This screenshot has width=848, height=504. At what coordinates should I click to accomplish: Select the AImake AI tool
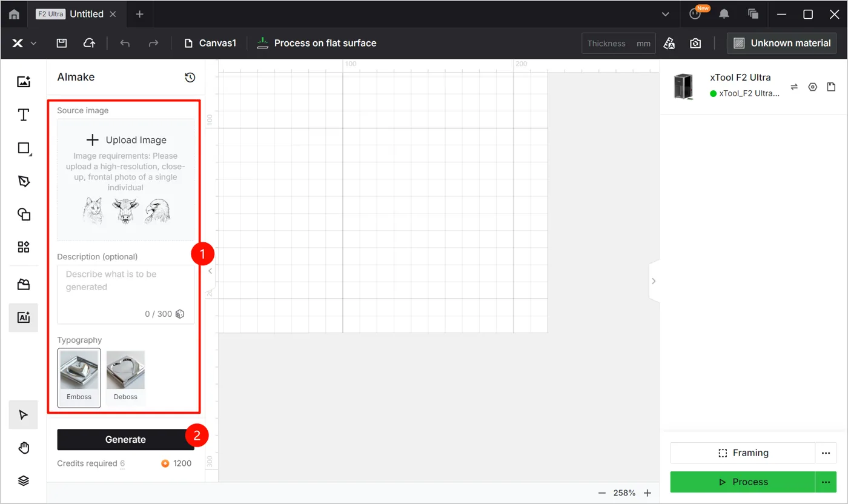pos(24,317)
